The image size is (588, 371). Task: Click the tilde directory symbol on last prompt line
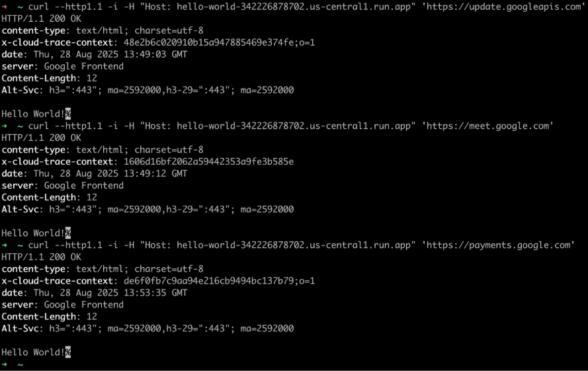pos(20,364)
